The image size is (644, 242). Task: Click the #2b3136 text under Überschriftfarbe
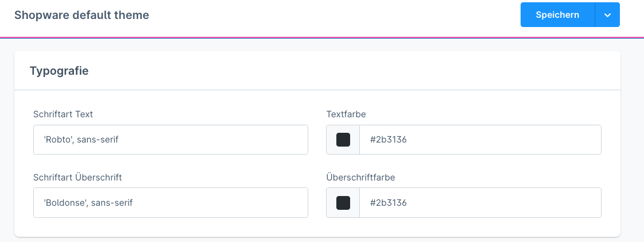[x=389, y=203]
